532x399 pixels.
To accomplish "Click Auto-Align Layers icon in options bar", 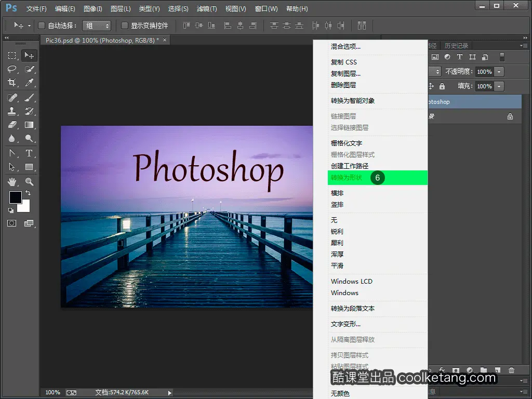I will point(362,25).
